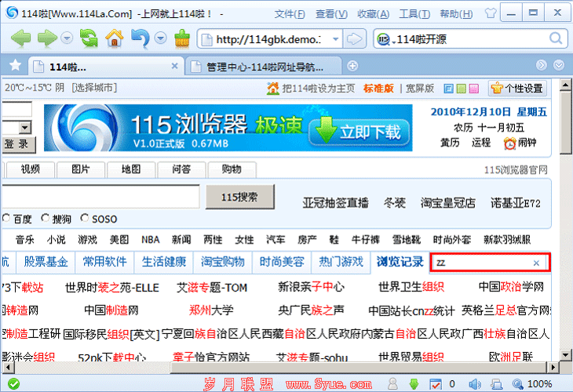Select the 宽屏版 layout link
573x392 pixels.
tap(420, 89)
